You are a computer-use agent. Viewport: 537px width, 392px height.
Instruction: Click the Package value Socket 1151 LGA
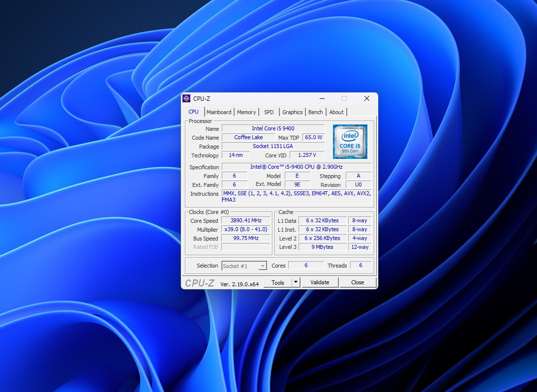coord(273,146)
